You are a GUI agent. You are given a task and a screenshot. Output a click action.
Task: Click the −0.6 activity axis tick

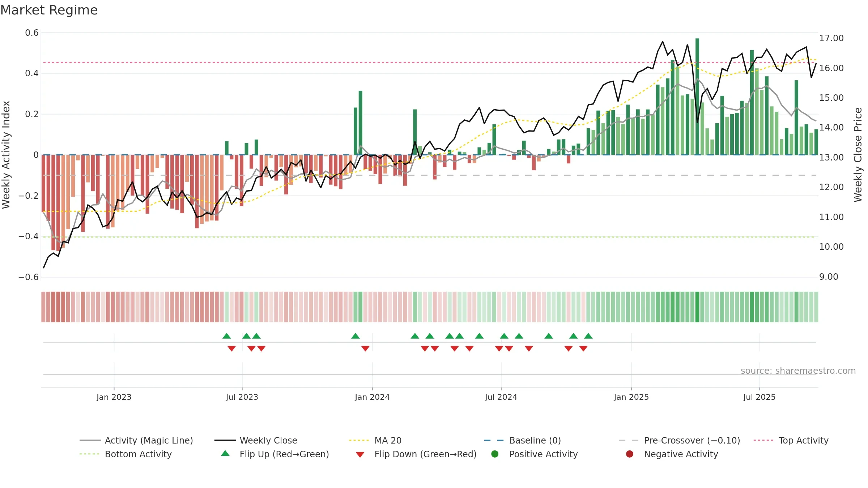(x=29, y=277)
